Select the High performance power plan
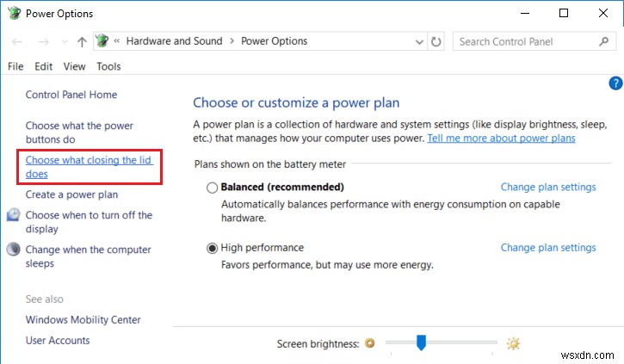The width and height of the screenshot is (624, 364). pyautogui.click(x=212, y=248)
